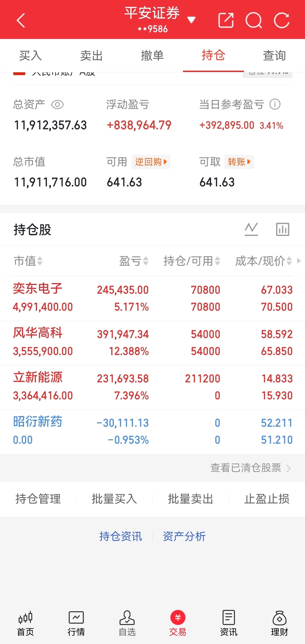Toggle total assets visibility eye icon
This screenshot has height=644, width=305.
(x=58, y=105)
